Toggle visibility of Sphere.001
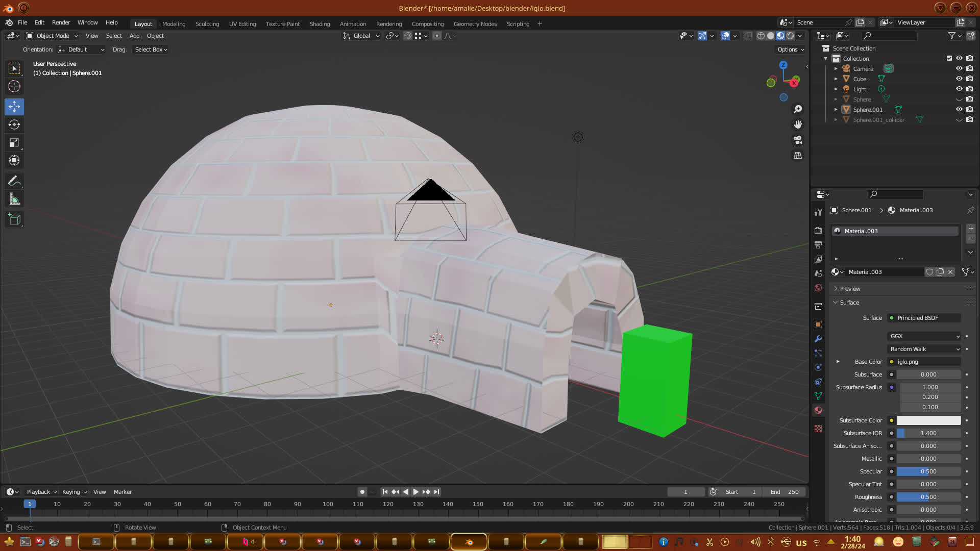The width and height of the screenshot is (980, 551). [x=959, y=109]
